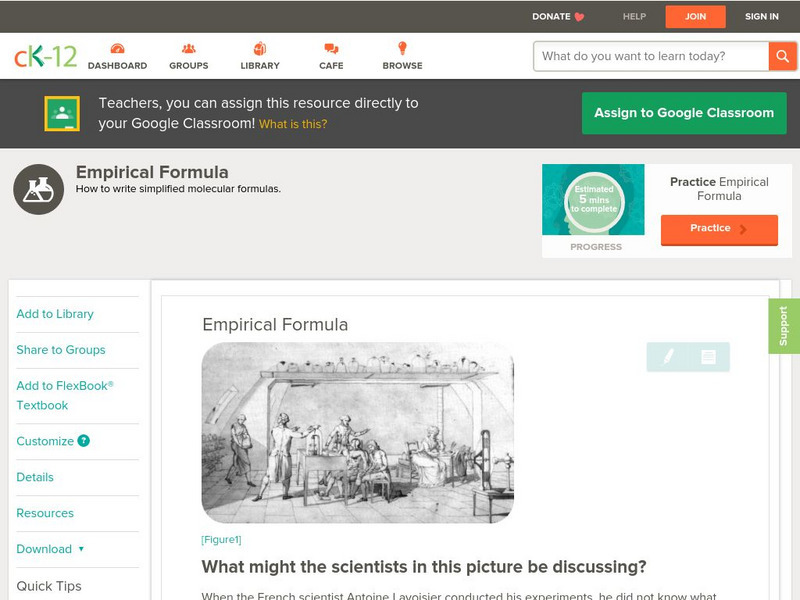Click Share to Groups
Screen dimensions: 800x600
(x=61, y=349)
